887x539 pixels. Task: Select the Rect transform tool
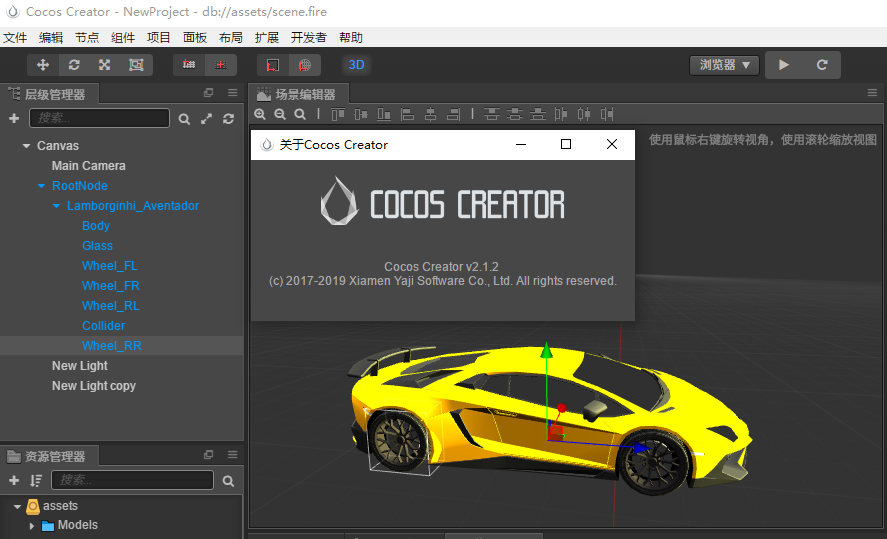[x=135, y=65]
